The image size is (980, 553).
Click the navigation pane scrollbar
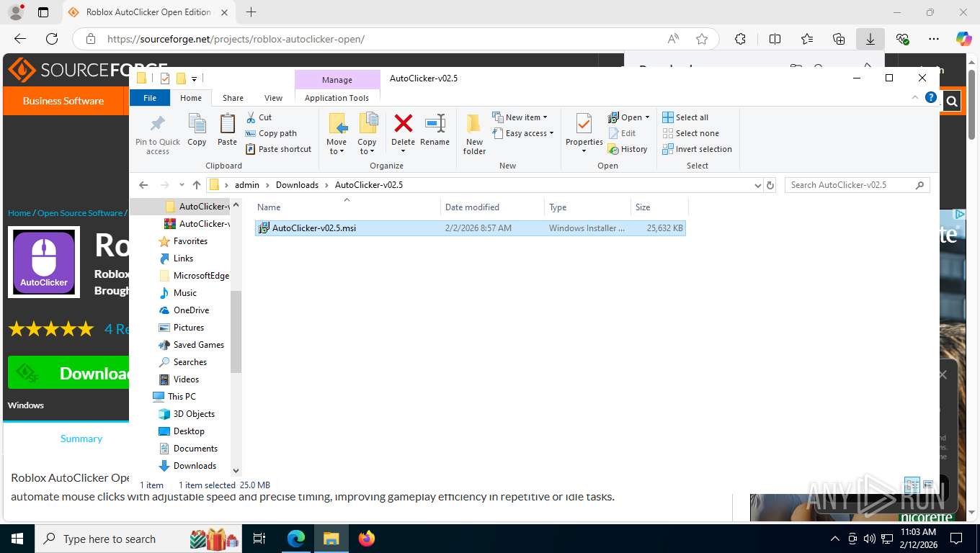236,332
